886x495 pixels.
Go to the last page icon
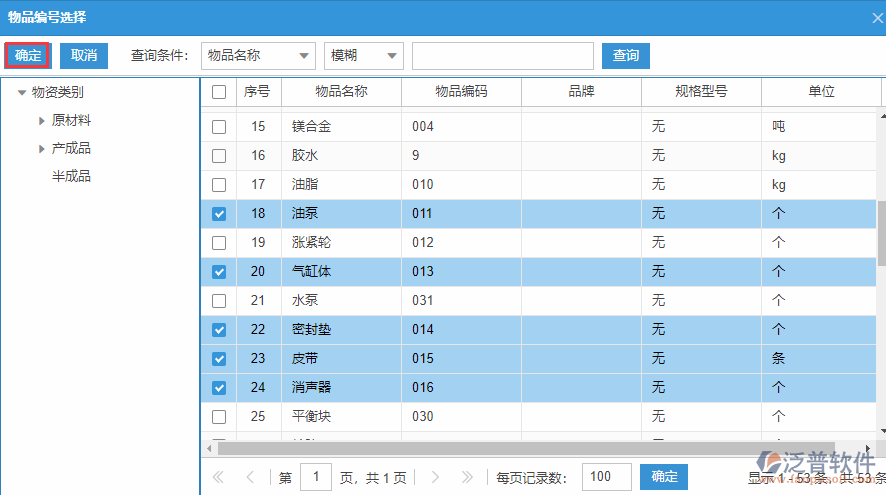(467, 477)
